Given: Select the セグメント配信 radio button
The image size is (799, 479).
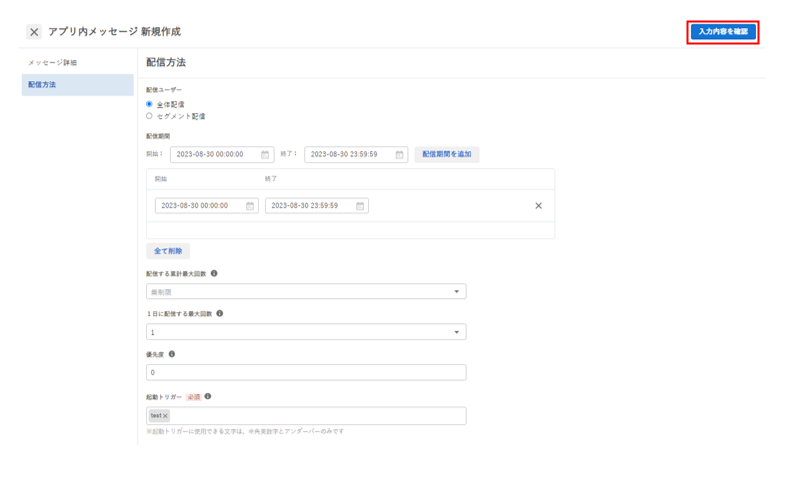Looking at the screenshot, I should (149, 116).
